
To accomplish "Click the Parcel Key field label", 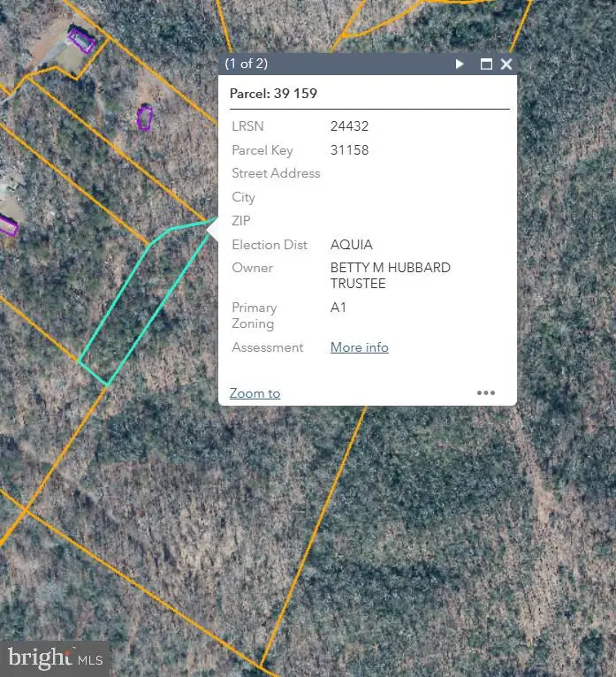I will pos(262,150).
